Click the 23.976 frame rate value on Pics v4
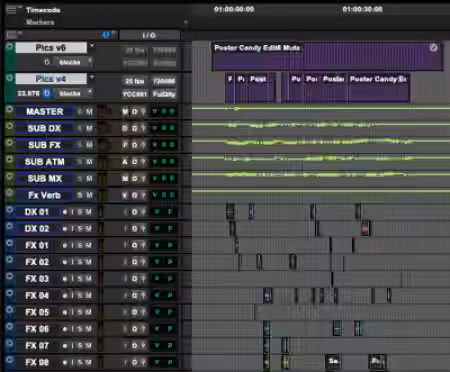 (29, 93)
